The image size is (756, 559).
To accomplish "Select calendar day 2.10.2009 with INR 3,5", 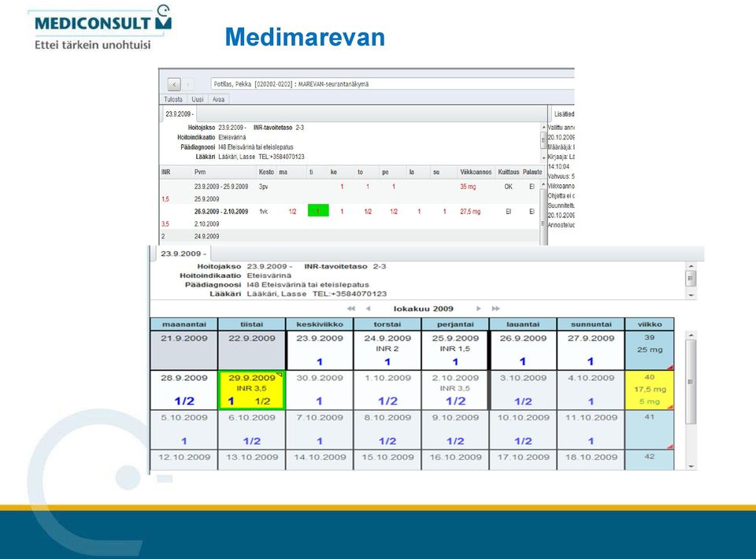I will coord(455,391).
